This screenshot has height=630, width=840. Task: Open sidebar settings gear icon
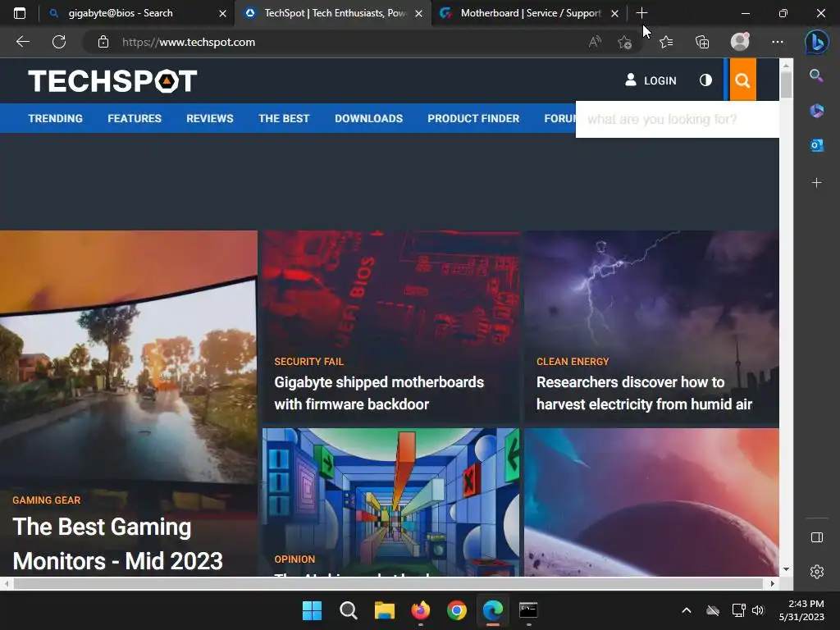(816, 572)
